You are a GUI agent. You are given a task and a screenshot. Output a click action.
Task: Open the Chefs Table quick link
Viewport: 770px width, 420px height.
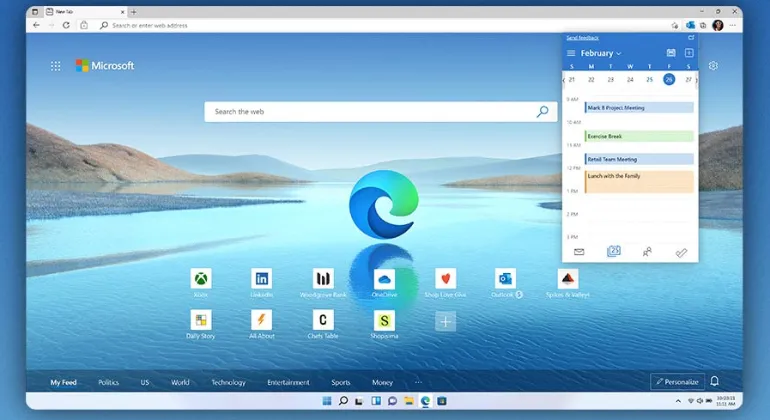[x=323, y=320]
